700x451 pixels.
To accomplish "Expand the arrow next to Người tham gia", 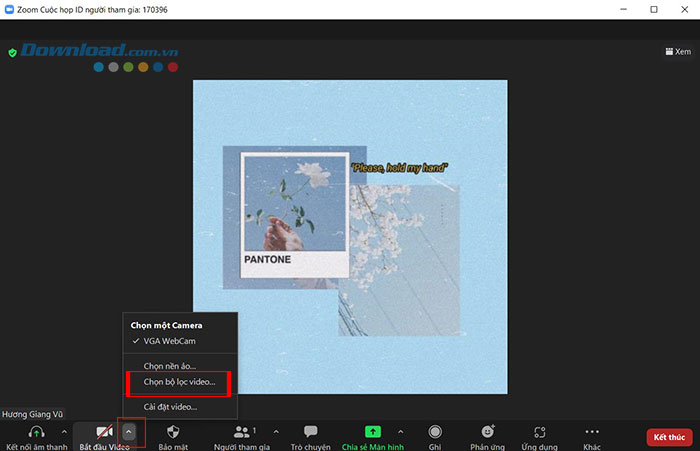I will tap(276, 431).
